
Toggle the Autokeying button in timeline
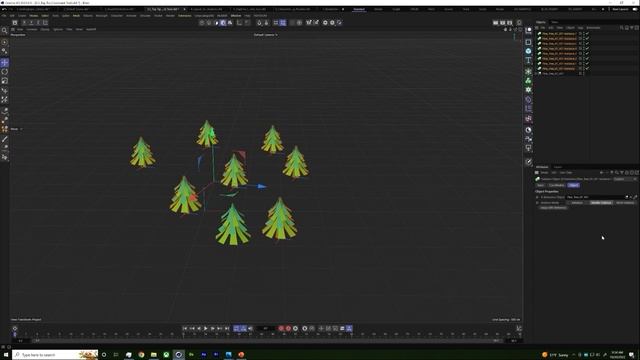289,328
